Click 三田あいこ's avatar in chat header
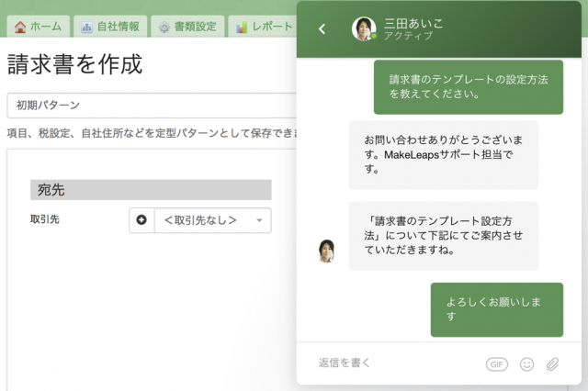588x391 pixels. (364, 28)
